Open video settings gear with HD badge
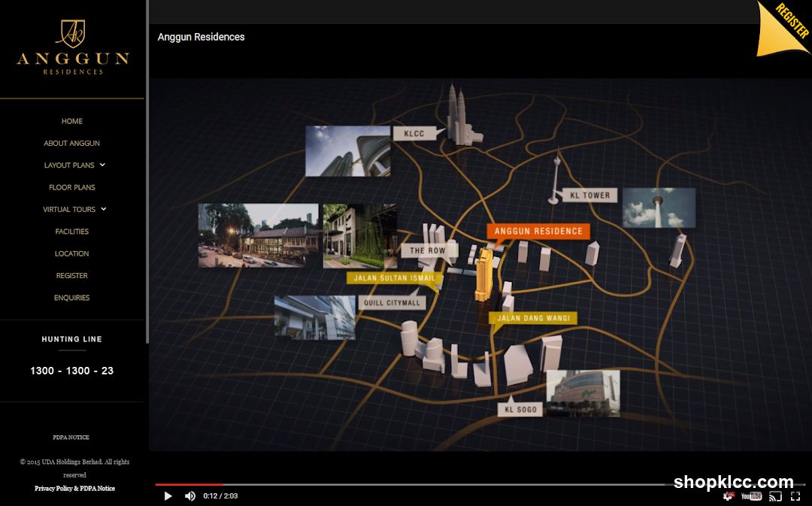The width and height of the screenshot is (812, 506). tap(729, 496)
